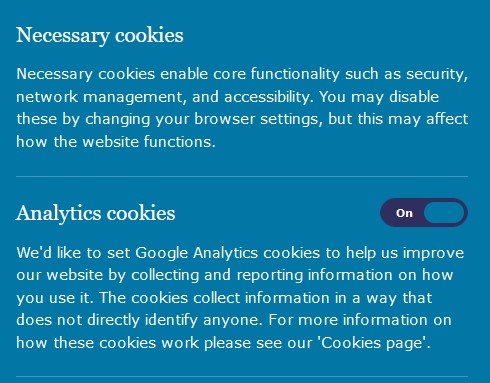The width and height of the screenshot is (490, 383).
Task: Click the text "does not directly identify anyone"
Action: point(137,320)
